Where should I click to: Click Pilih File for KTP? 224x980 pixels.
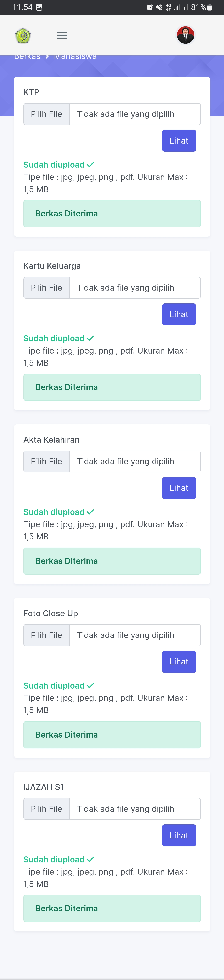pyautogui.click(x=46, y=114)
